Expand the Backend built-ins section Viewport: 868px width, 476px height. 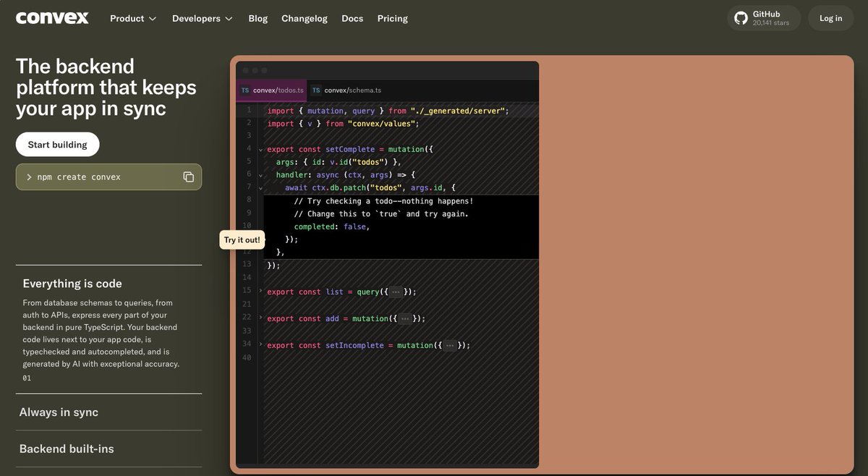(x=109, y=449)
